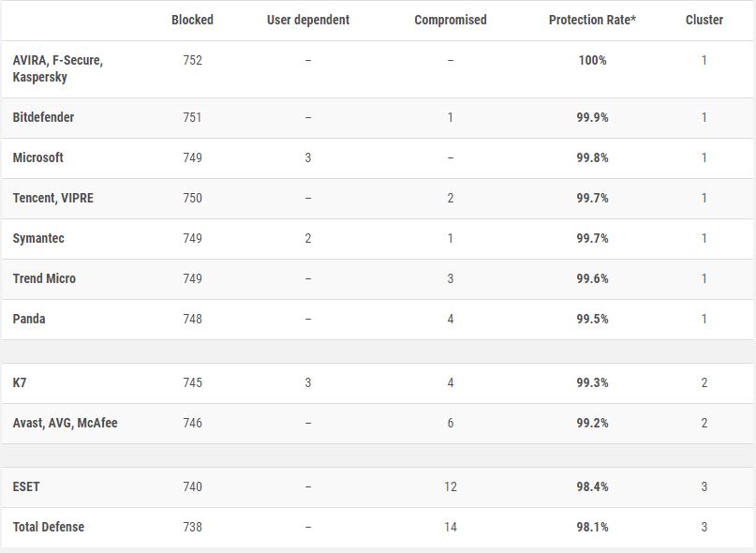Click the AVIRA, F-Secure, Kaspersky row label

coord(58,68)
